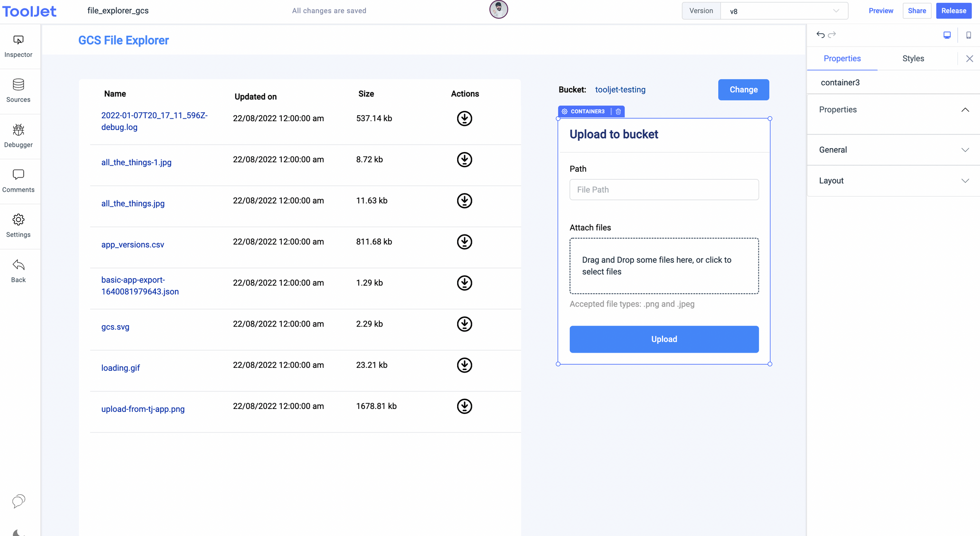Click the redo arrow icon

coord(833,35)
